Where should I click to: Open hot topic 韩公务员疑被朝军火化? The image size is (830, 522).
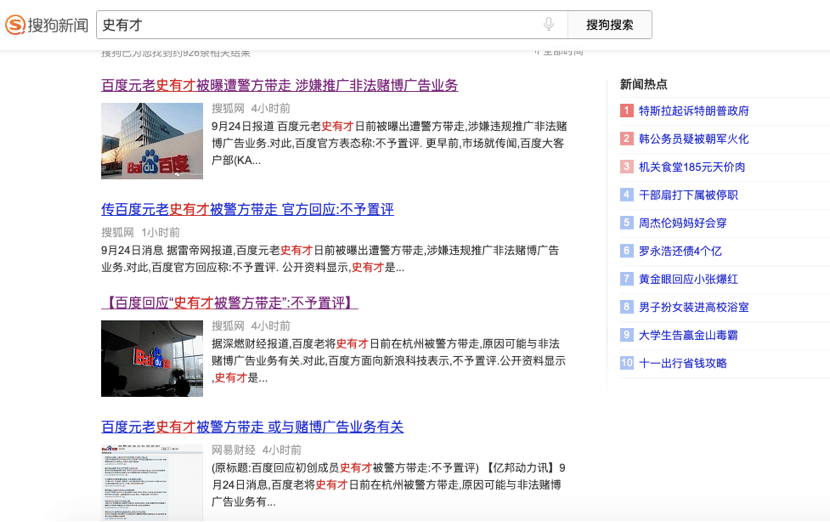(x=693, y=139)
